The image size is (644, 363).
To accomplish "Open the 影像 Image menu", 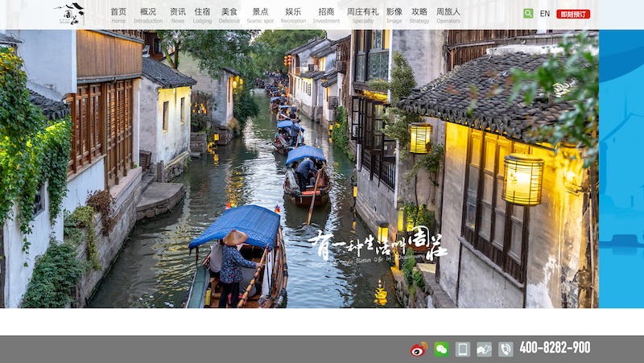I will click(394, 15).
